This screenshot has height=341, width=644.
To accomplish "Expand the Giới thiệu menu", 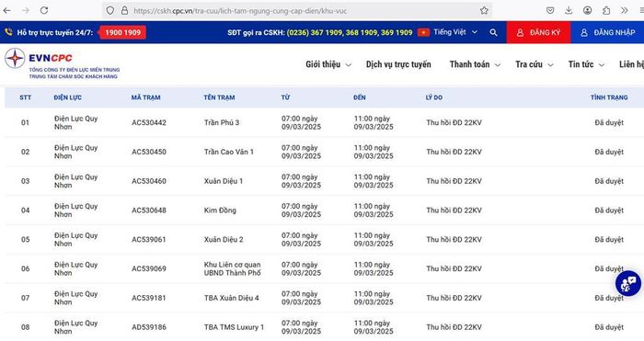I will tap(328, 64).
